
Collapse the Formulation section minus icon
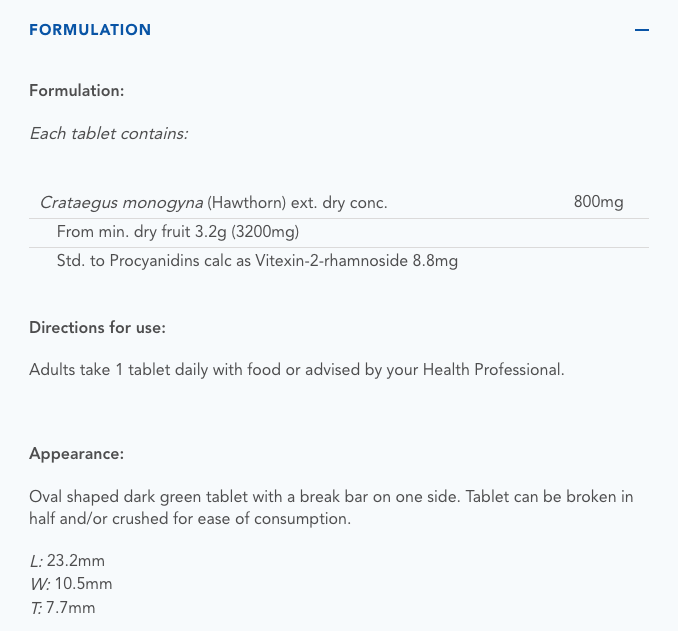tap(641, 30)
